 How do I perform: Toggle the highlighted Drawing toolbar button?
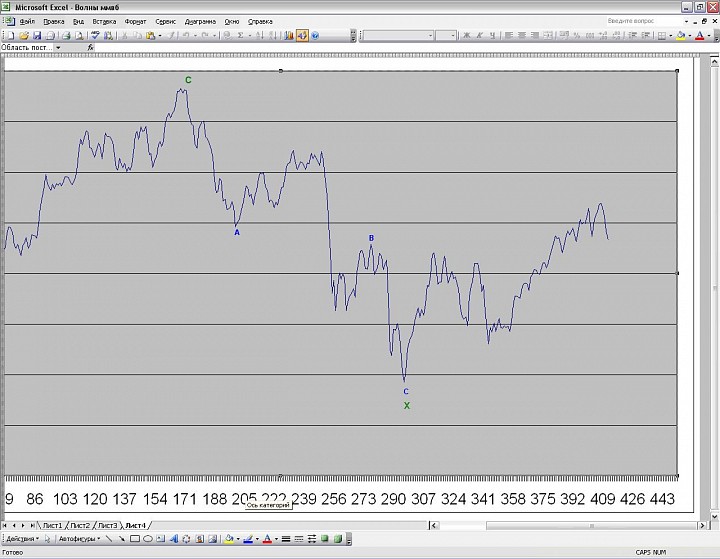coord(302,35)
